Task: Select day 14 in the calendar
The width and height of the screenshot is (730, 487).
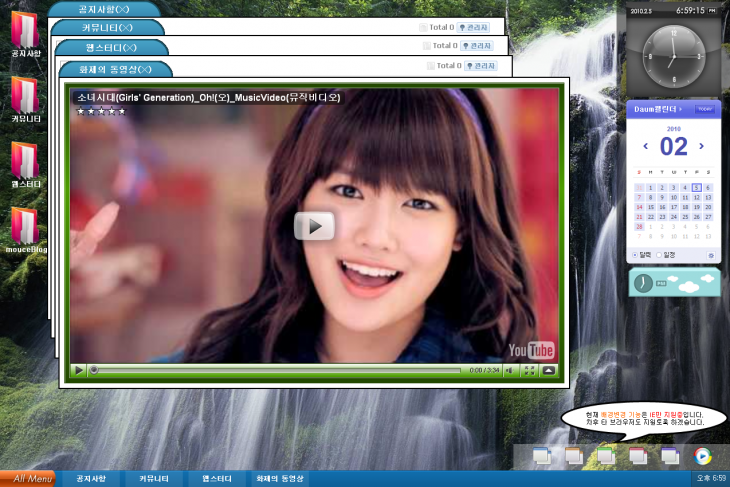Action: coord(639,207)
